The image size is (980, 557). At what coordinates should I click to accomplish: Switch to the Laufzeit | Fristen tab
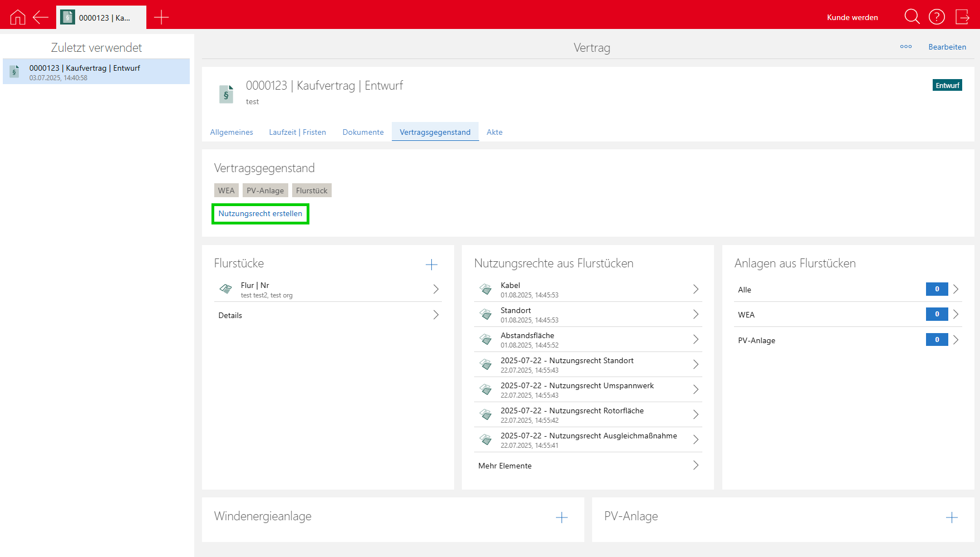click(297, 132)
